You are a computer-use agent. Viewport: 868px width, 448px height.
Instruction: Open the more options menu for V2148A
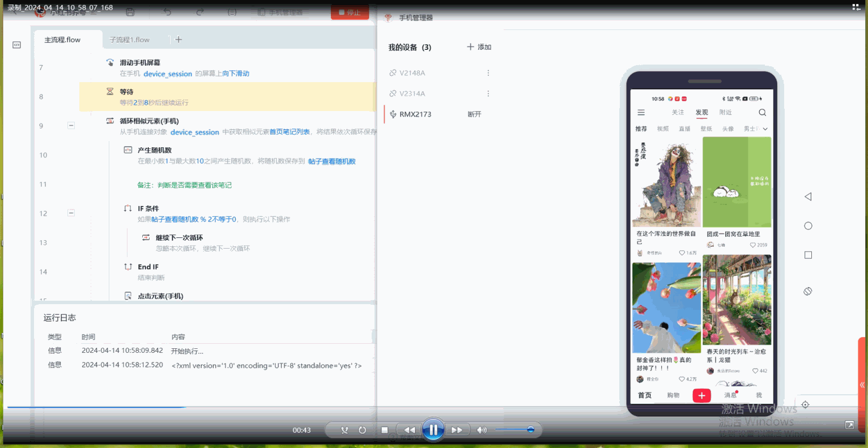488,73
